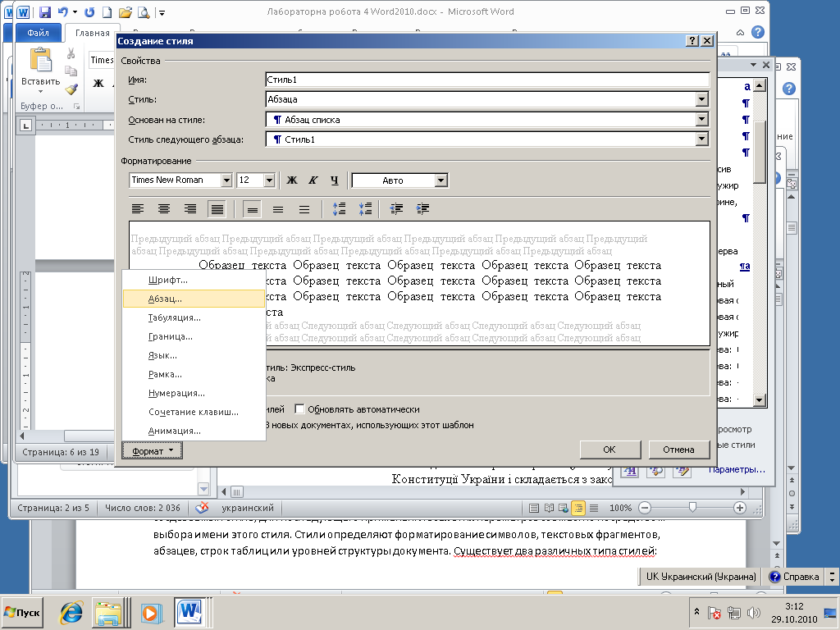
Task: Switch to the Главная ribbon tab
Action: coord(92,33)
